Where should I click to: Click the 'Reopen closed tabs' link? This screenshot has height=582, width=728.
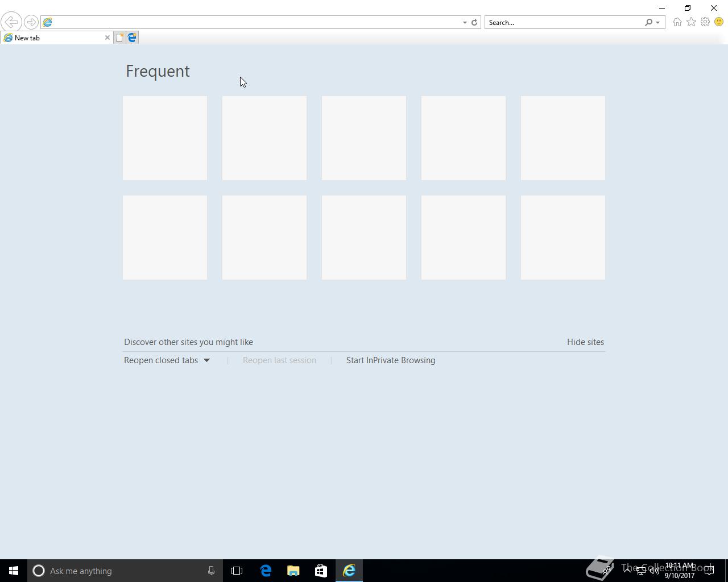point(161,360)
